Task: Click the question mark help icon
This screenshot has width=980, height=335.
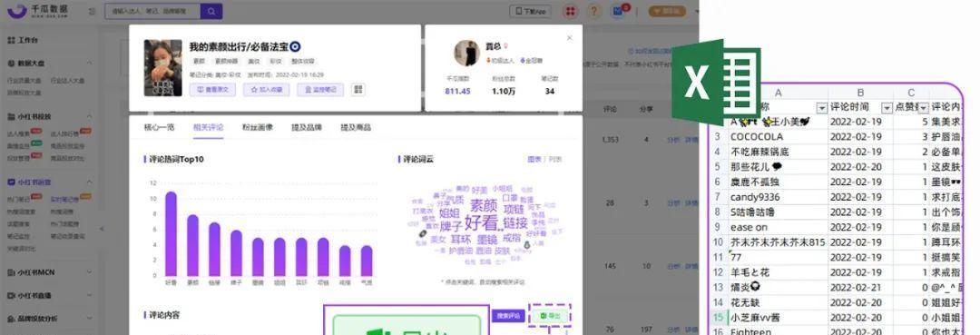Action: tap(594, 11)
